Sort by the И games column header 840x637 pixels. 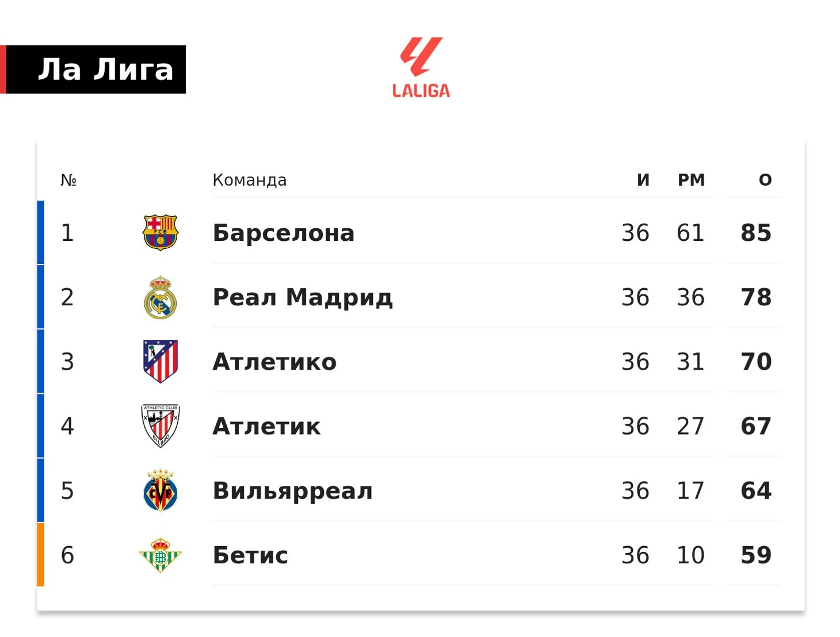[x=643, y=180]
